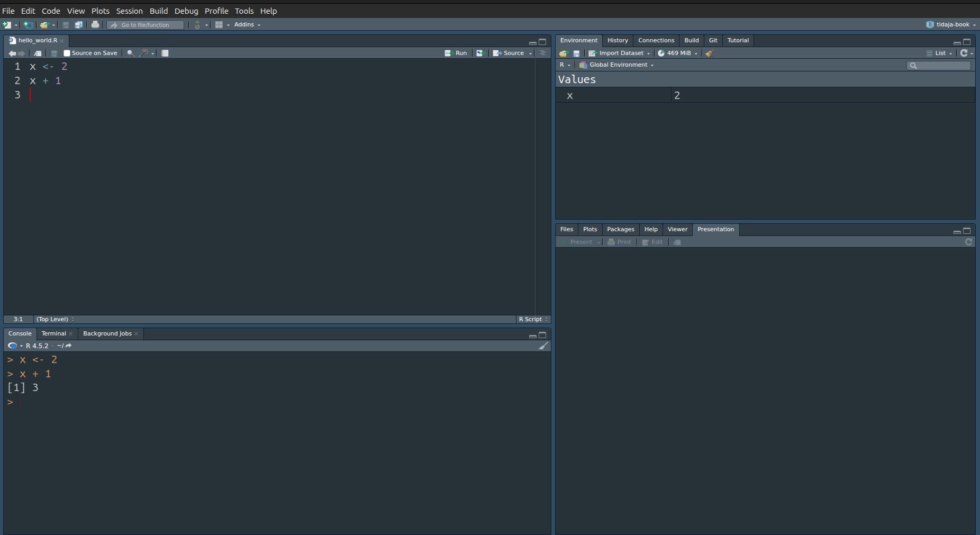Viewport: 980px width, 535px height.
Task: Open the Addins dropdown menu
Action: point(247,25)
